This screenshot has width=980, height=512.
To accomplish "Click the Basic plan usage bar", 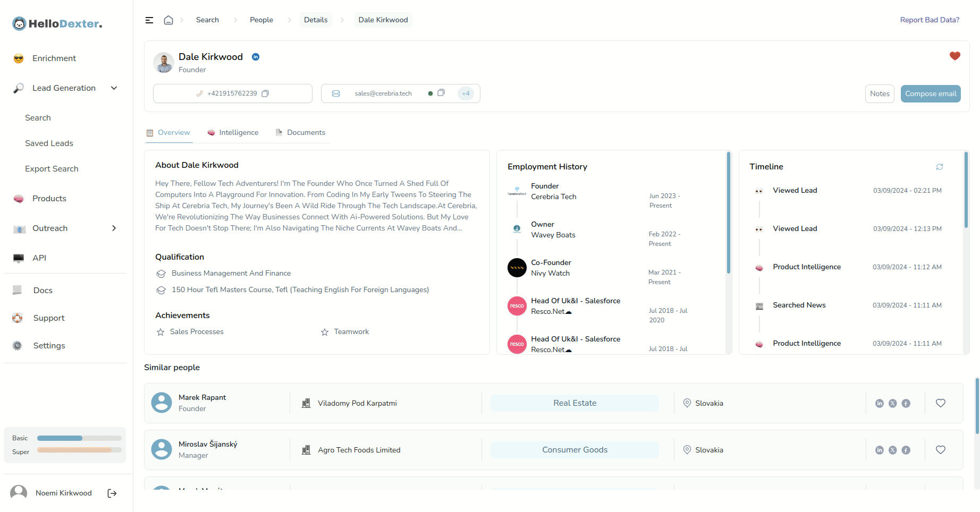I will click(x=79, y=438).
